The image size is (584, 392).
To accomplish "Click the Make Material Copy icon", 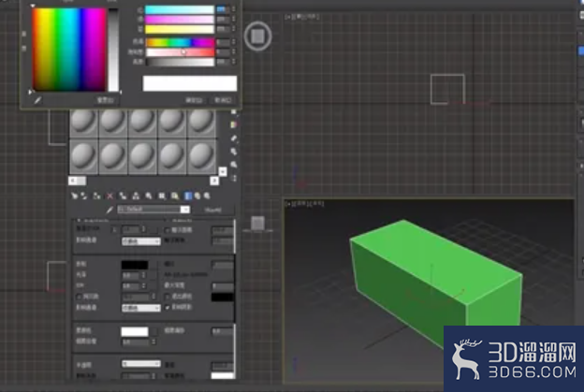I will coord(123,196).
